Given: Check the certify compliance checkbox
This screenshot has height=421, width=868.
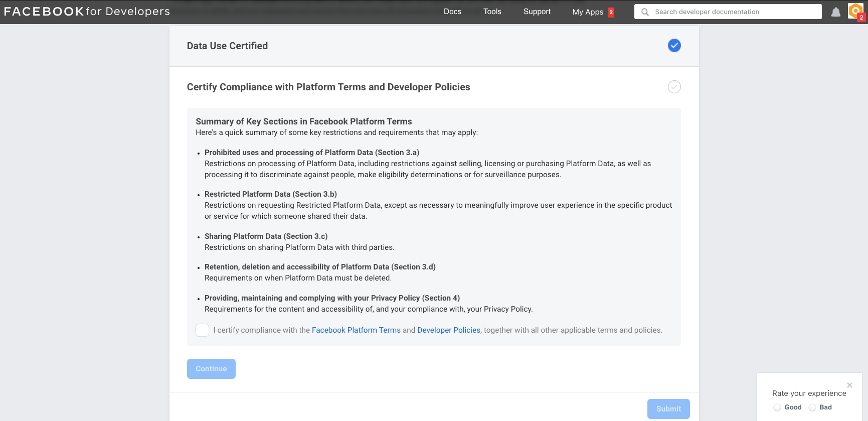Looking at the screenshot, I should [x=202, y=330].
